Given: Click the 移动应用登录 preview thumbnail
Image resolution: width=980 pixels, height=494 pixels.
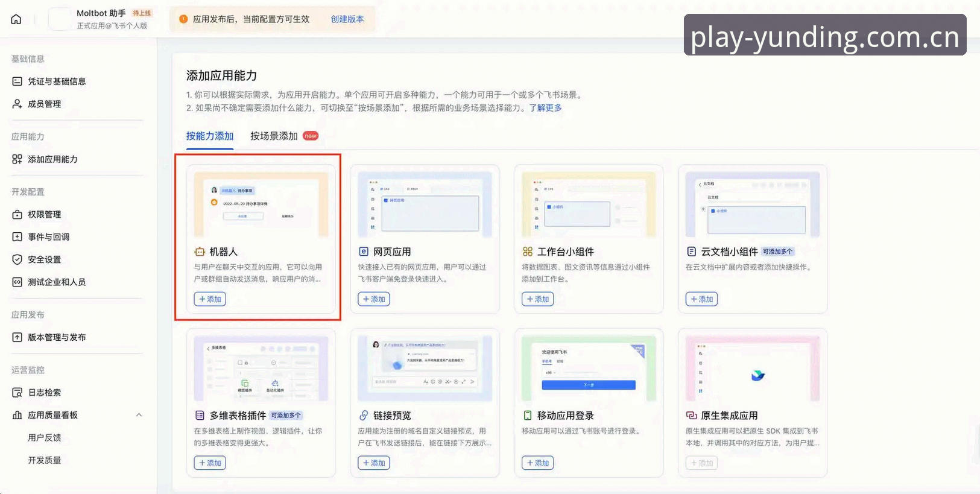Looking at the screenshot, I should [x=589, y=369].
